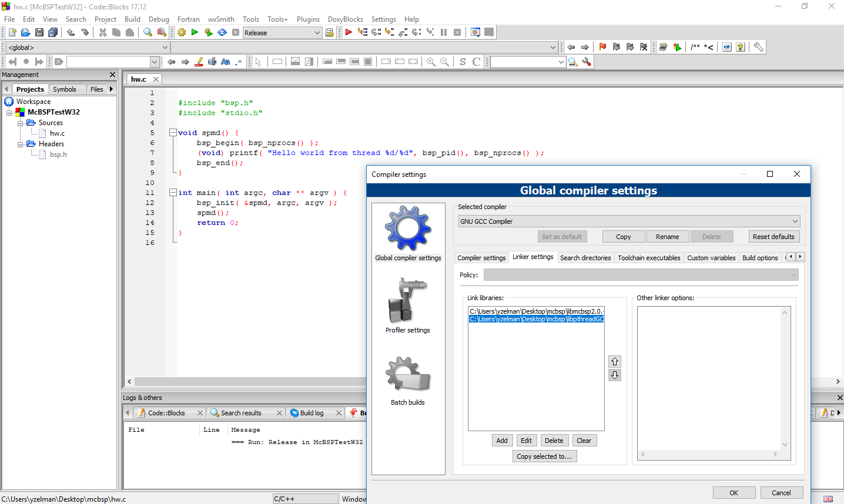Toggle search in selected text only

coord(212,62)
